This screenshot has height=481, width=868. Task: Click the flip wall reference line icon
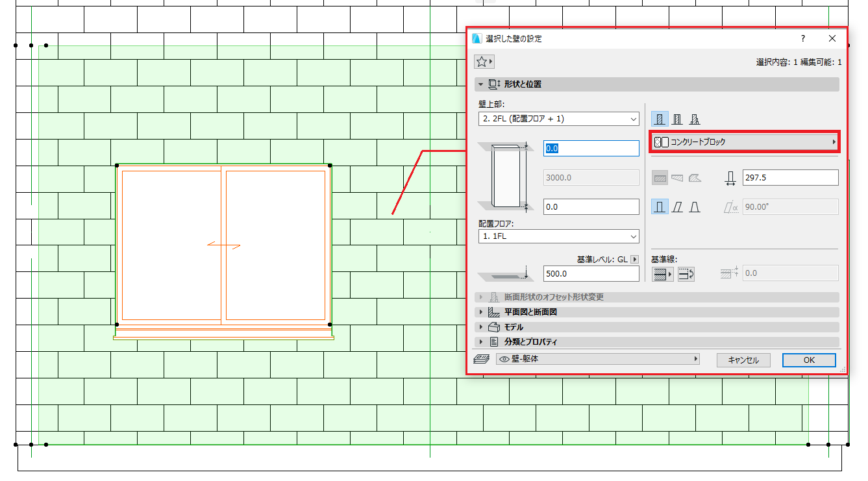coord(686,275)
